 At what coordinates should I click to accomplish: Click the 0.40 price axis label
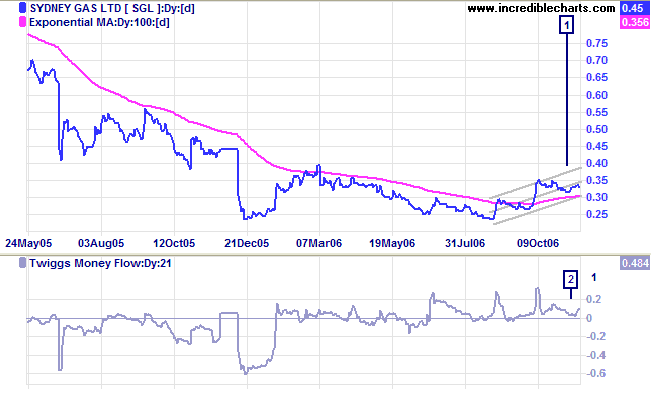click(x=597, y=163)
